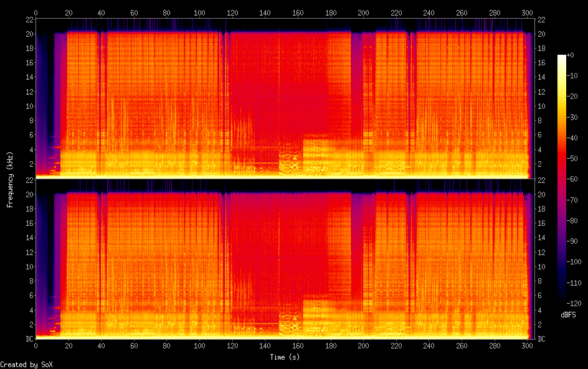Click the "dBFS" label under the color scale
The image size is (588, 369).
568,315
